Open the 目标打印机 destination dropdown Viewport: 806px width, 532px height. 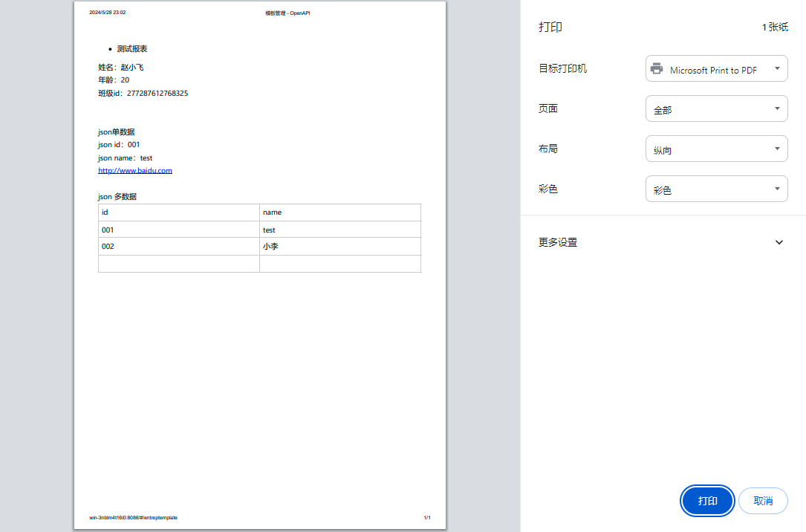pos(716,69)
